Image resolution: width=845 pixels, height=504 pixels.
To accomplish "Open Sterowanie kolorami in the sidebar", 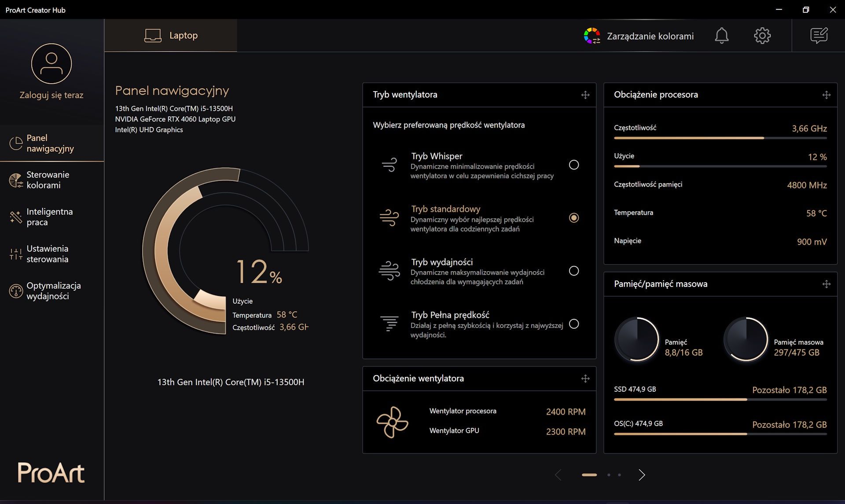I will tap(52, 180).
